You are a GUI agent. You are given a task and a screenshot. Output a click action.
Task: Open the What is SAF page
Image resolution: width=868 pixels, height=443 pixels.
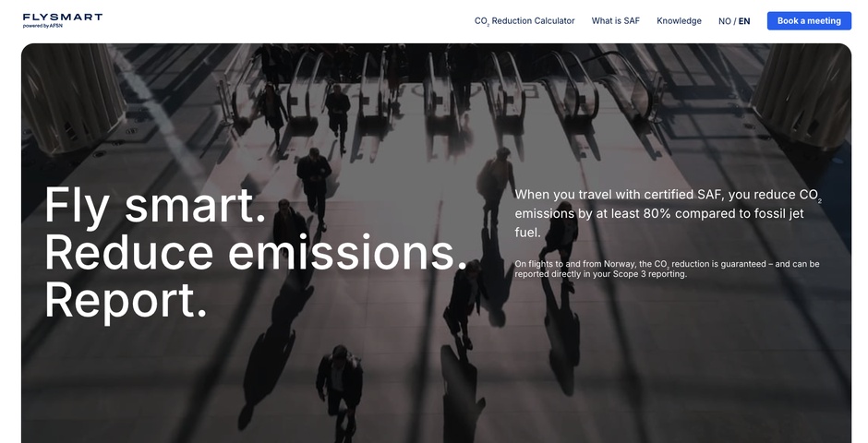tap(615, 21)
